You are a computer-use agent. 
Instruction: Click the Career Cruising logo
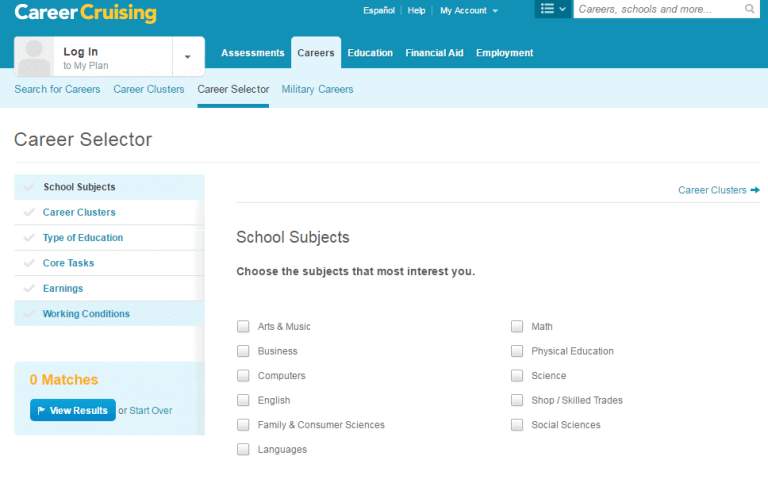pos(85,13)
